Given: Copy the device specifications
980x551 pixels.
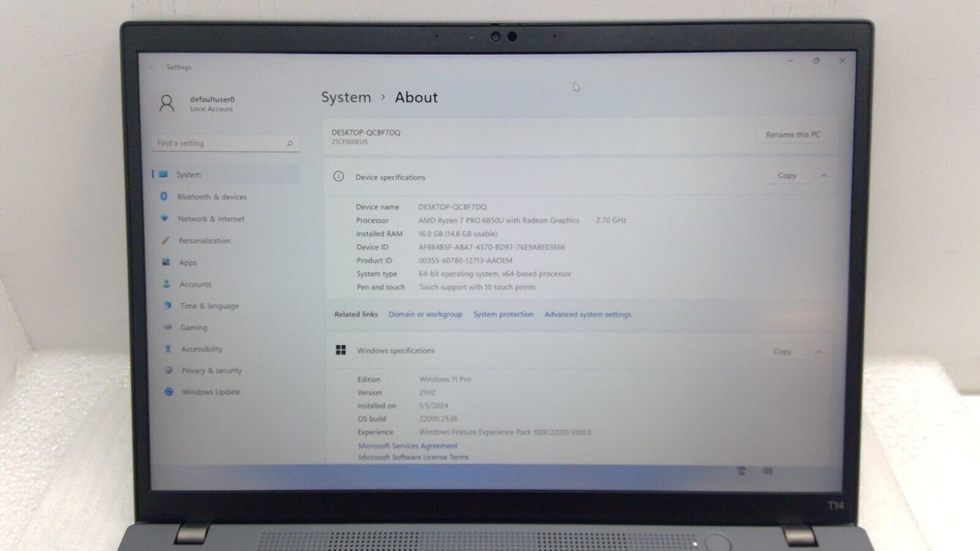Looking at the screenshot, I should pos(787,176).
